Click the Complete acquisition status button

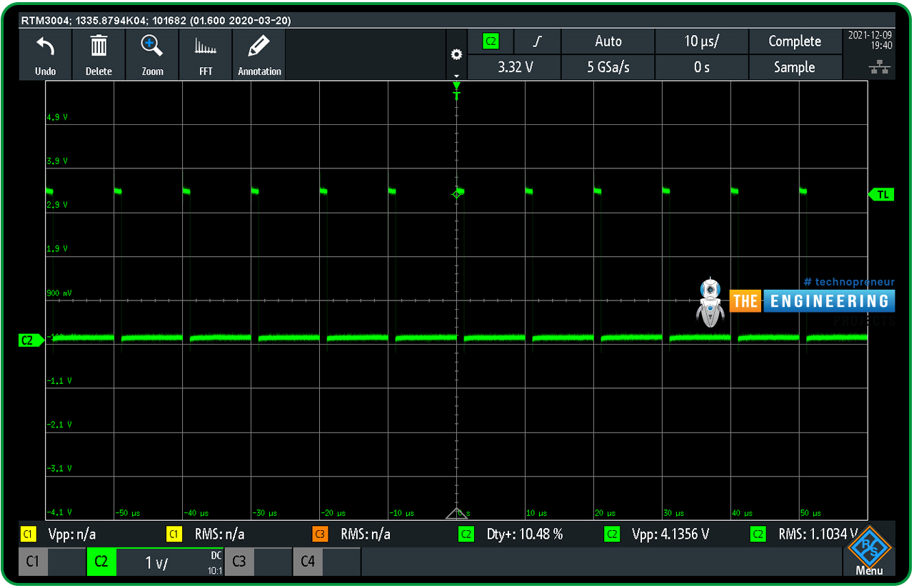794,41
